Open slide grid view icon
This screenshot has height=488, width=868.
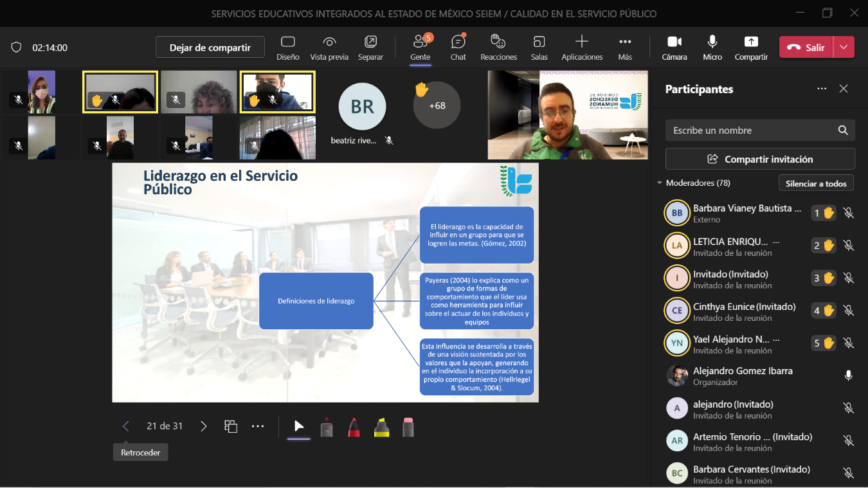click(x=231, y=426)
